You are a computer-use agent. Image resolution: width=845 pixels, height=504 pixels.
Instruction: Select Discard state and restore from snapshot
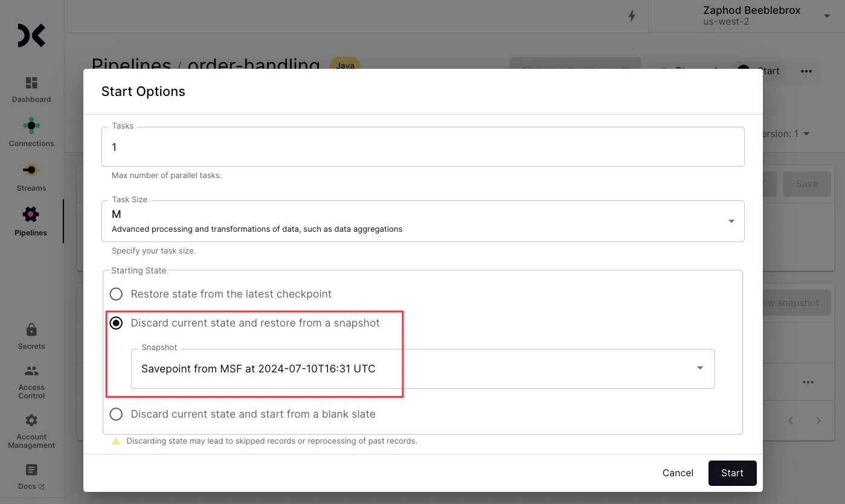116,324
